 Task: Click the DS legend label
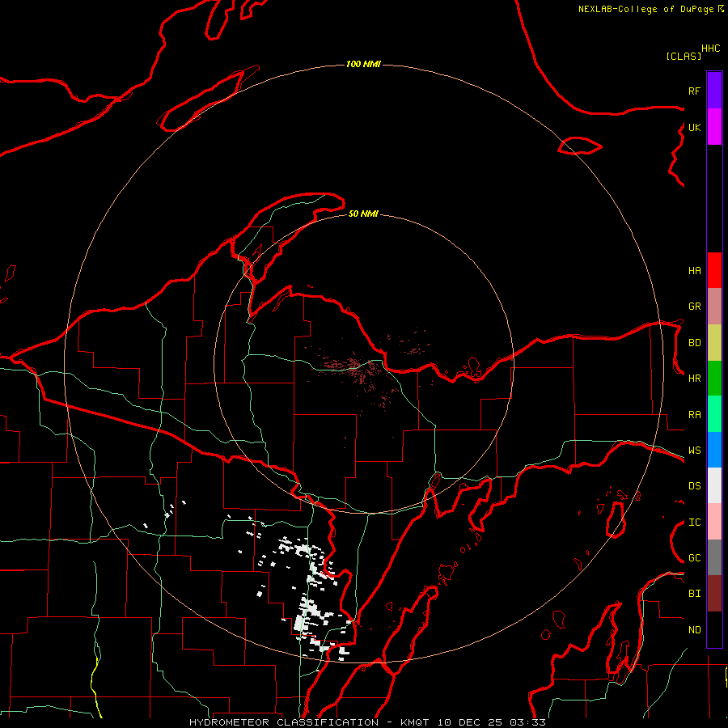point(694,486)
